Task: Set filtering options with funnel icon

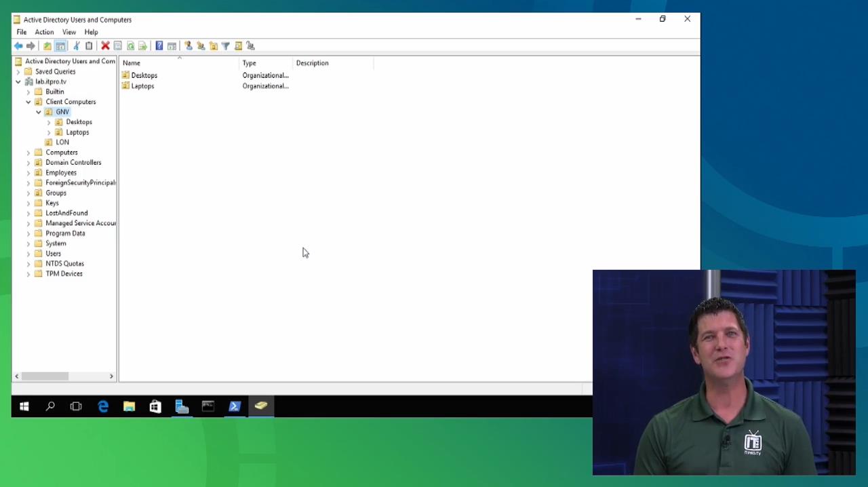Action: coord(226,46)
